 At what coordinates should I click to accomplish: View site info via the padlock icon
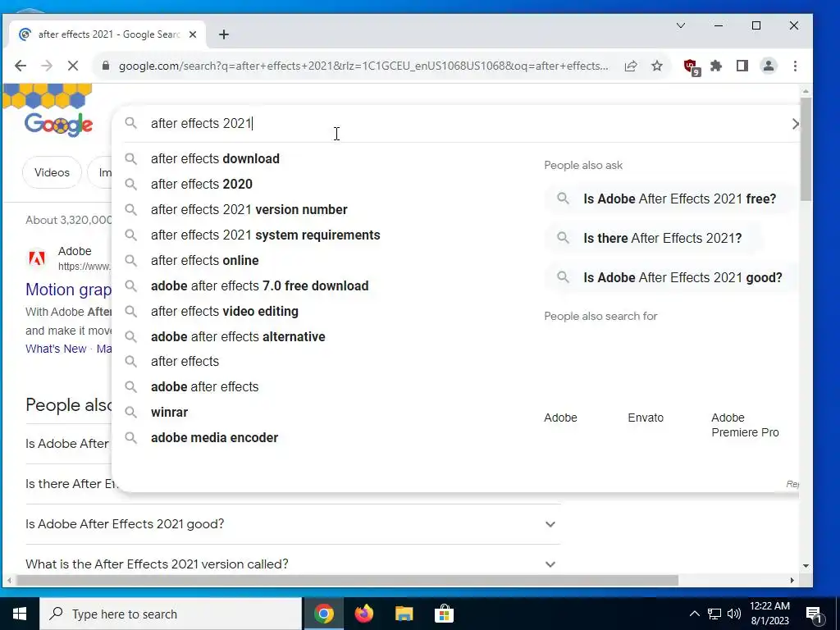click(x=106, y=66)
